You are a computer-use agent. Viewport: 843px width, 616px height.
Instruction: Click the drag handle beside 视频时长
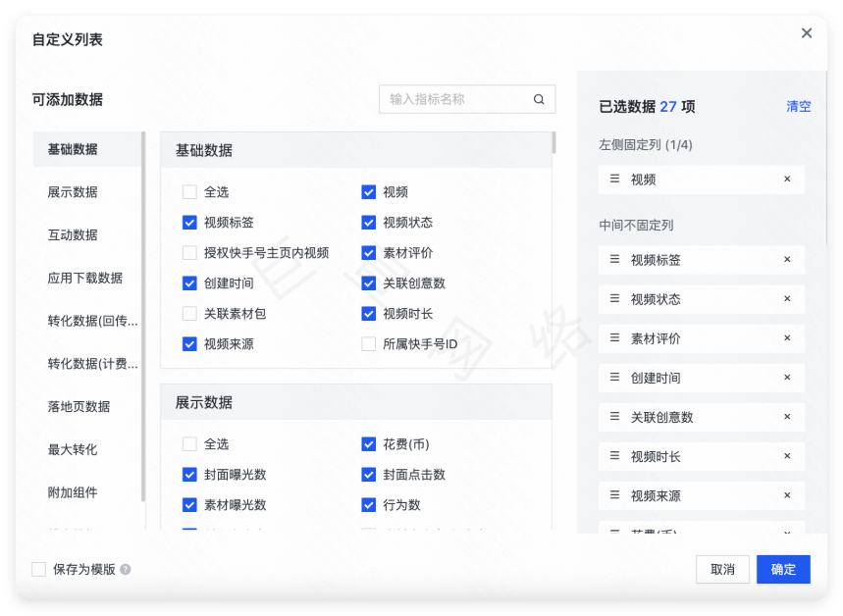click(612, 456)
